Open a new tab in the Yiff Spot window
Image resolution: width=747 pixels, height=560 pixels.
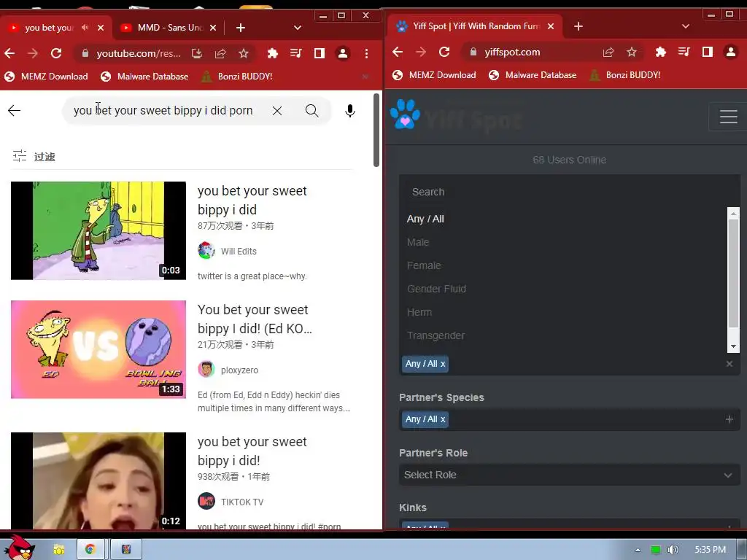[x=578, y=27]
